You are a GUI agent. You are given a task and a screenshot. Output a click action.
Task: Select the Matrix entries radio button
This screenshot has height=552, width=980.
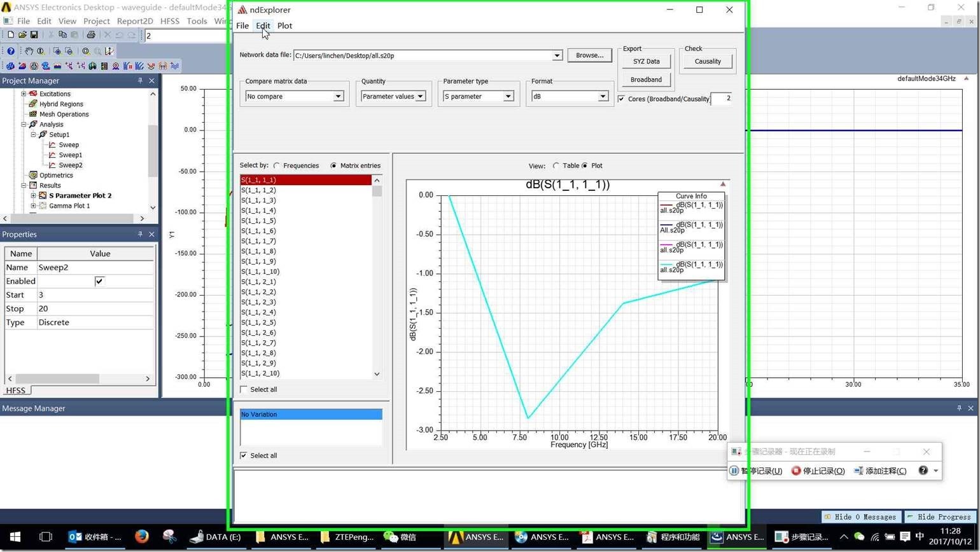(333, 165)
